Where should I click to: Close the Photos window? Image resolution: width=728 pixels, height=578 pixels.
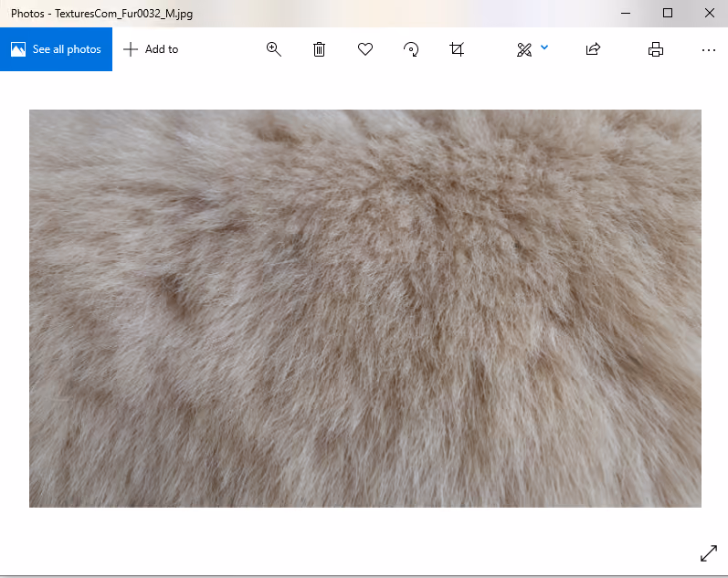[710, 13]
